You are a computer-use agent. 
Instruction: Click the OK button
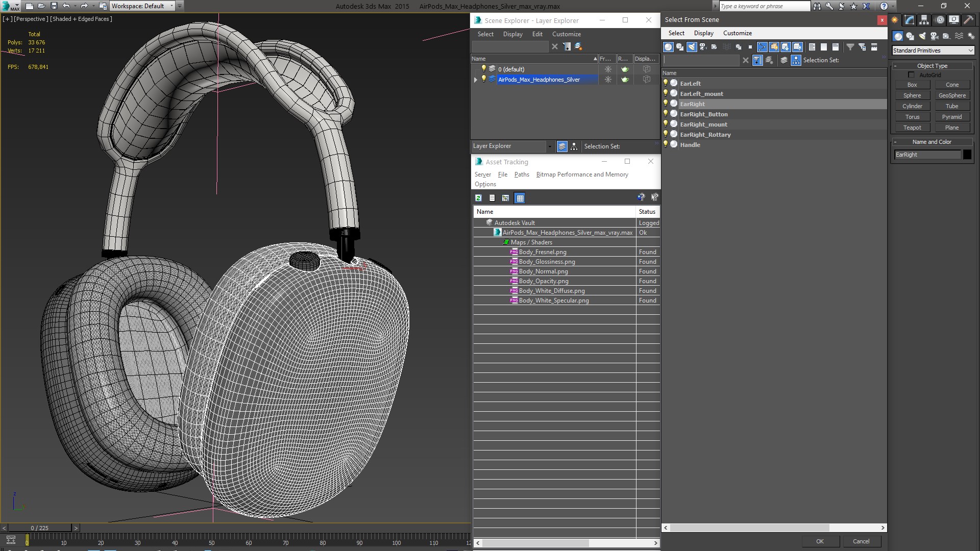tap(820, 541)
